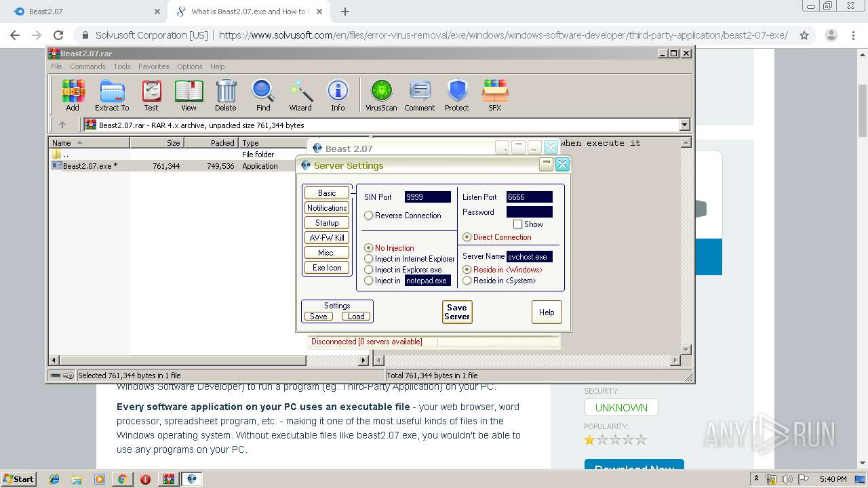The width and height of the screenshot is (868, 488).
Task: Open a new browser tab
Action: point(345,12)
